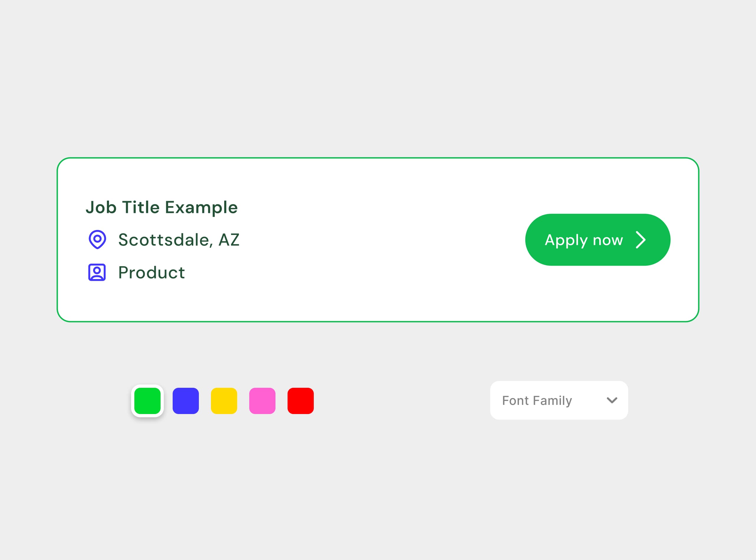Image resolution: width=756 pixels, height=560 pixels.
Task: Select the yellow color swatch
Action: pyautogui.click(x=224, y=401)
